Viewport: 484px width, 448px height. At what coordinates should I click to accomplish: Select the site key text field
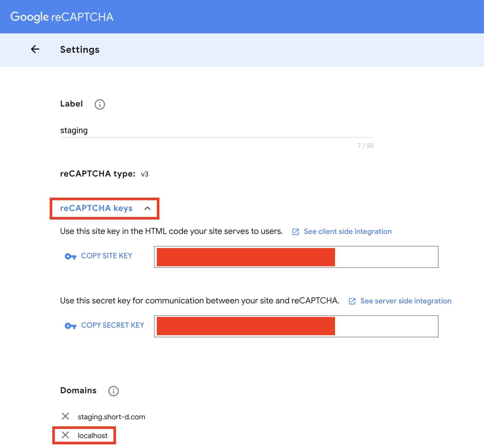[x=296, y=257]
